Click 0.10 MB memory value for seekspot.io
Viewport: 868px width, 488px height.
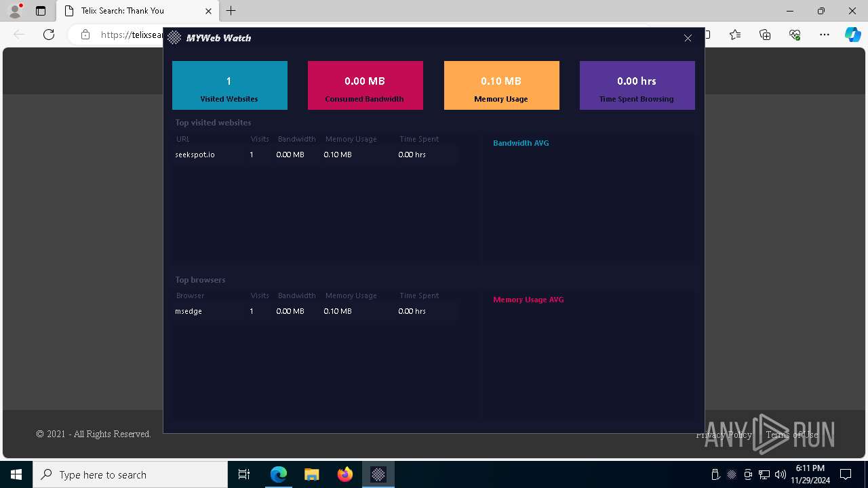(x=338, y=155)
